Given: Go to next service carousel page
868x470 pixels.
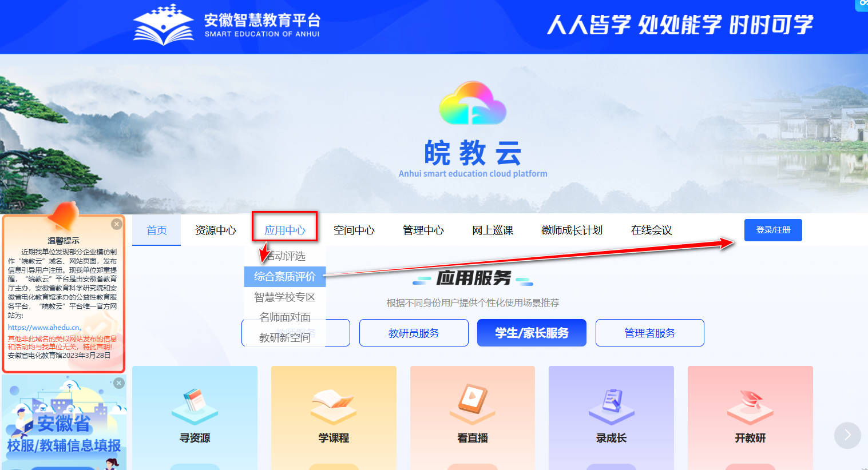Looking at the screenshot, I should (847, 436).
